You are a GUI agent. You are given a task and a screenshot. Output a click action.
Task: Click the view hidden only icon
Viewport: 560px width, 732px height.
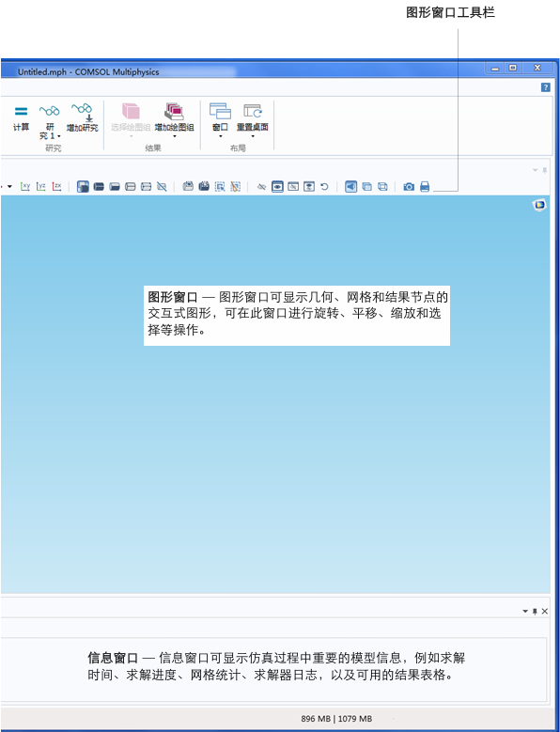tap(293, 187)
